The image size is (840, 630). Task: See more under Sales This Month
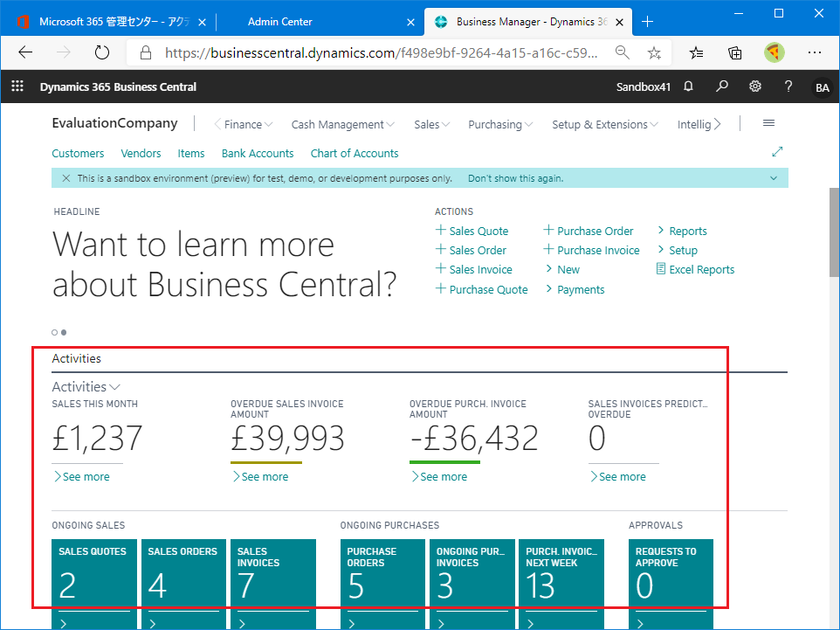(x=81, y=477)
